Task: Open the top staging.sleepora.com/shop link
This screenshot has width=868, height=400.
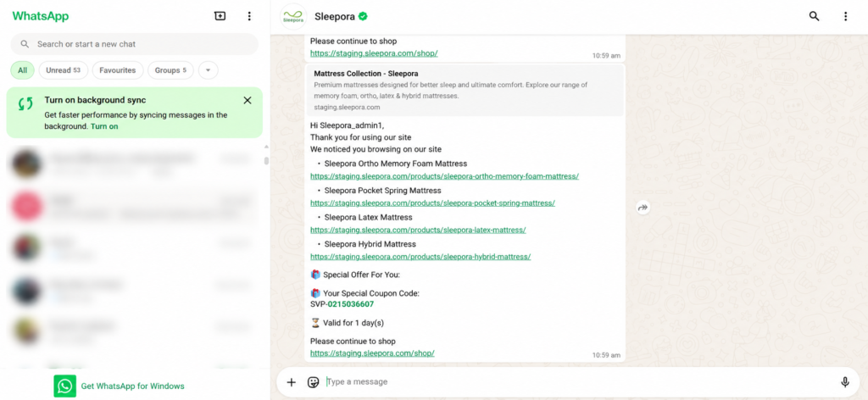Action: [x=374, y=53]
